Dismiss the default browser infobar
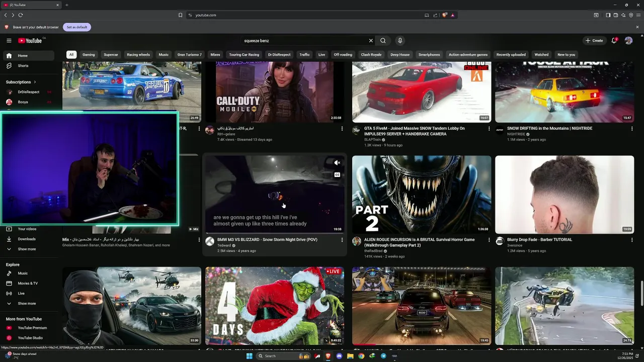The image size is (644, 362). pos(637,27)
